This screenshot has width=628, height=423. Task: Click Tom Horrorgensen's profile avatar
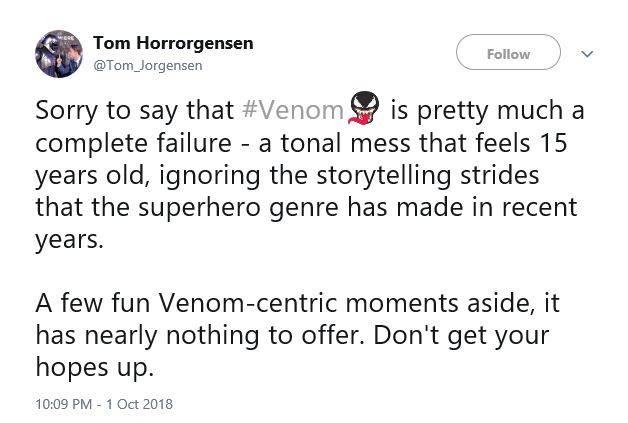coord(59,54)
